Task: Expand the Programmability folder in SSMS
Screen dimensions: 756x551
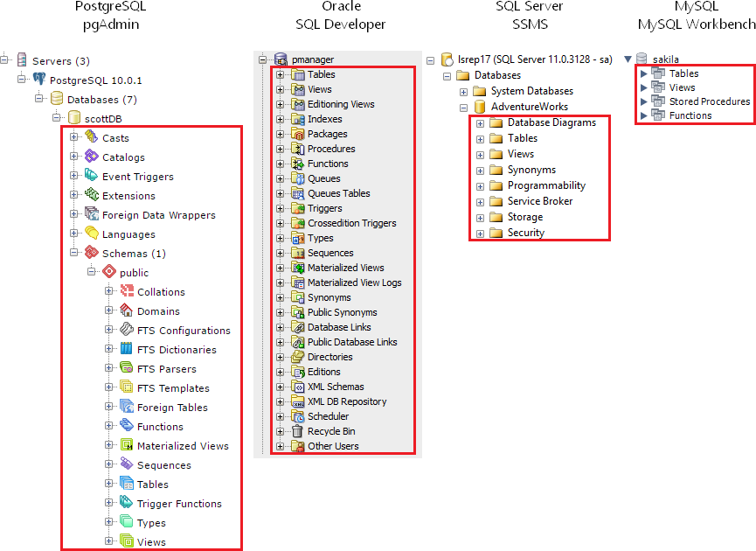Action: [480, 185]
